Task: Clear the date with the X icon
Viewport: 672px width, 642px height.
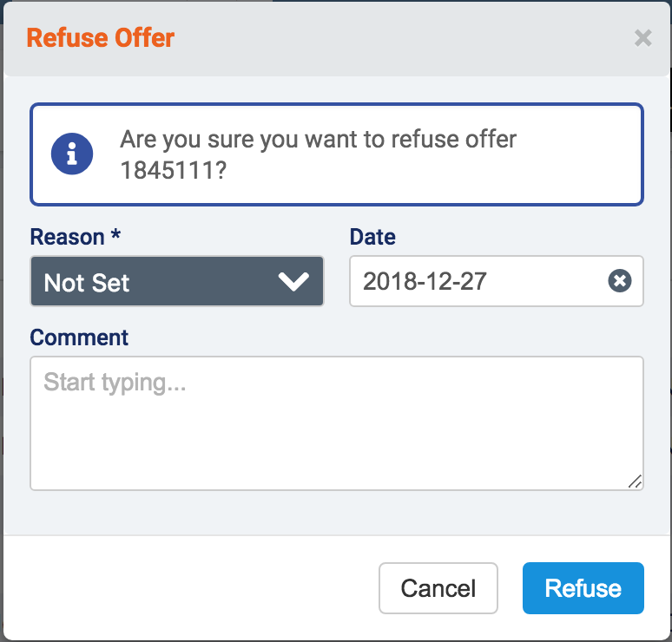Action: pos(619,281)
